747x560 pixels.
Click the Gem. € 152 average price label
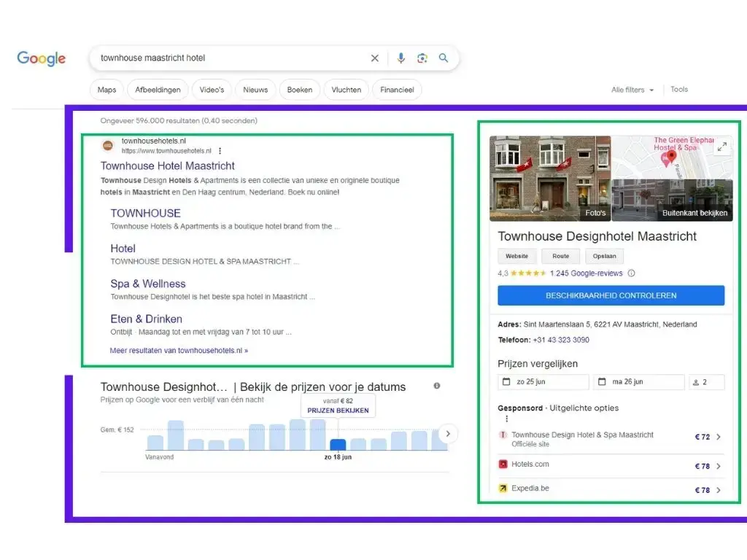117,429
